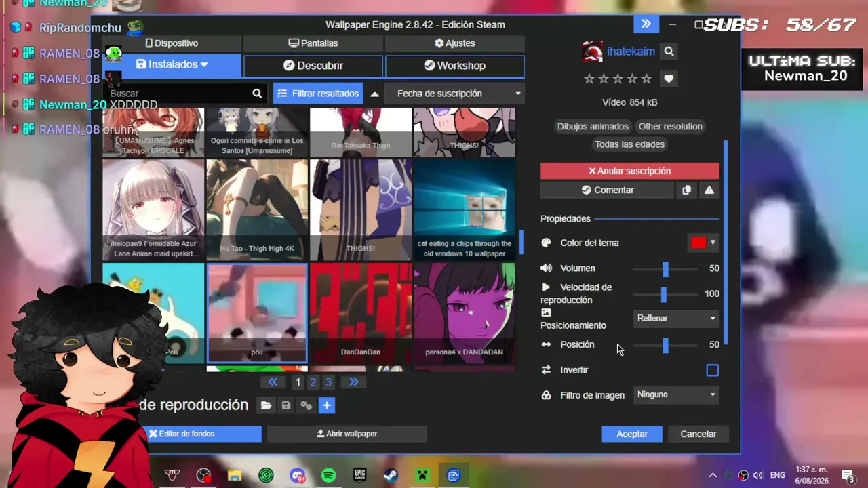Add wallpaper to playlist with plus icon
The image size is (868, 488).
point(327,405)
